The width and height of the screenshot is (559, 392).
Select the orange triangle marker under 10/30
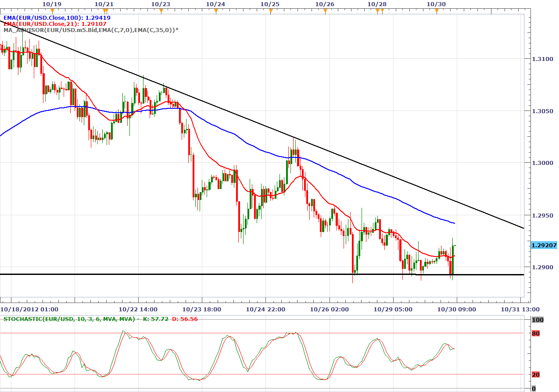point(437,11)
